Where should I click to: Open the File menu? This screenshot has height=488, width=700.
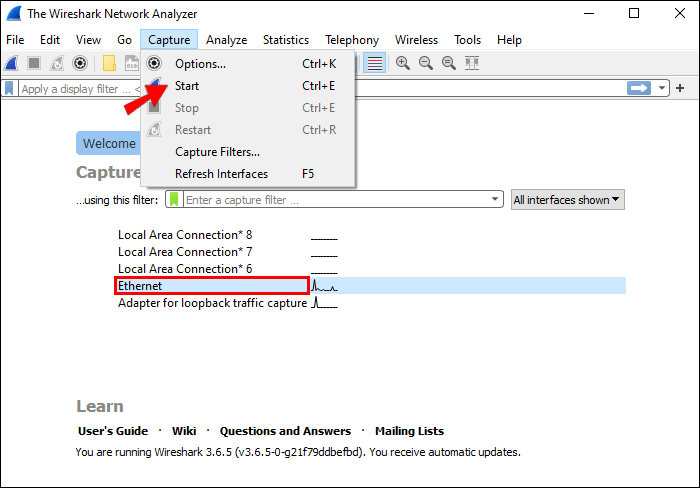[x=15, y=40]
